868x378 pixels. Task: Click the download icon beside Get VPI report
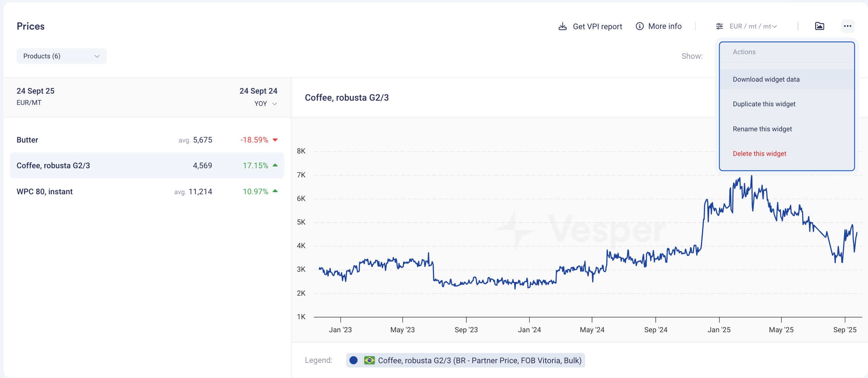coord(563,26)
